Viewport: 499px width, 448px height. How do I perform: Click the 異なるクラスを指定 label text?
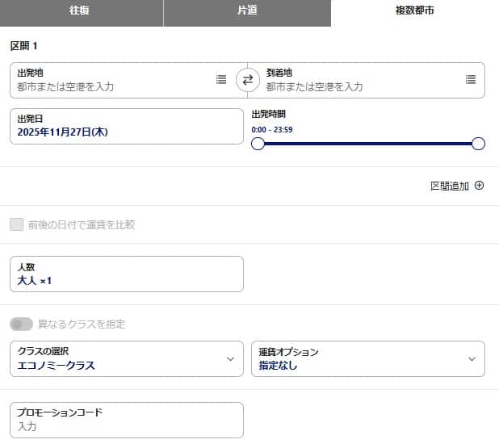pos(82,324)
